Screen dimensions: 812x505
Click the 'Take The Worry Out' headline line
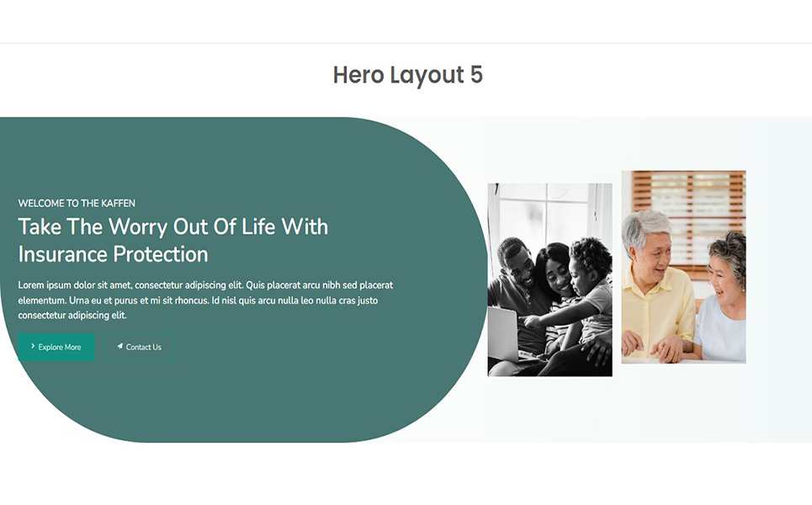tap(173, 226)
